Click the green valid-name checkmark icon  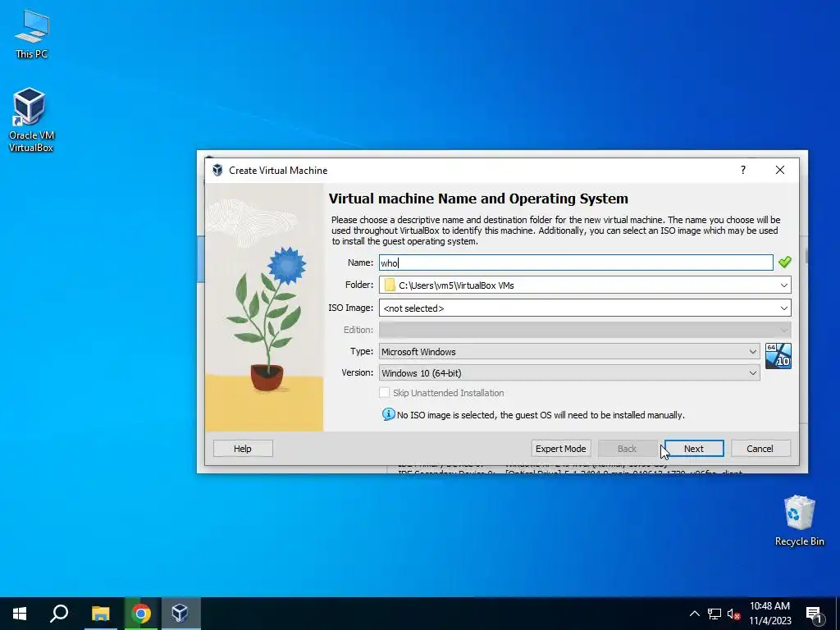[x=784, y=262]
